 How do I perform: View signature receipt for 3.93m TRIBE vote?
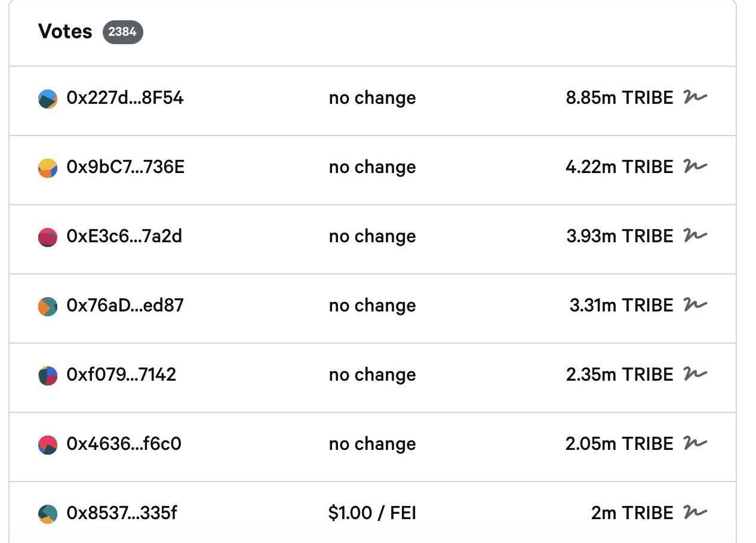695,236
